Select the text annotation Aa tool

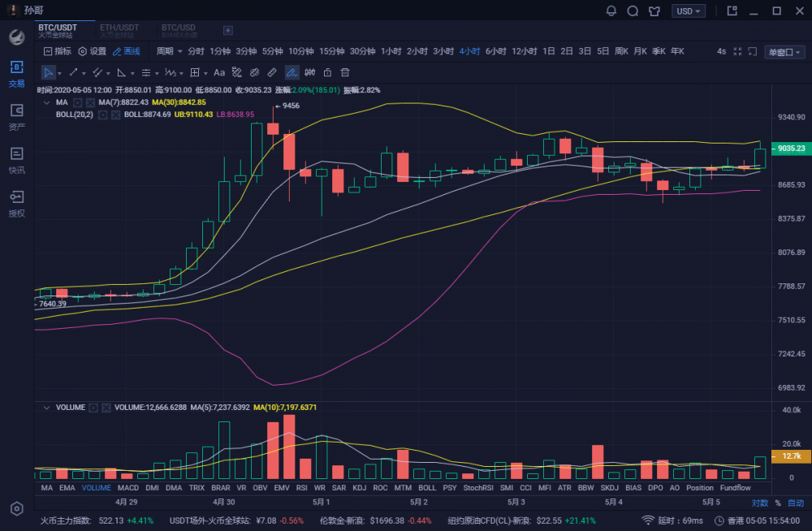click(x=219, y=72)
